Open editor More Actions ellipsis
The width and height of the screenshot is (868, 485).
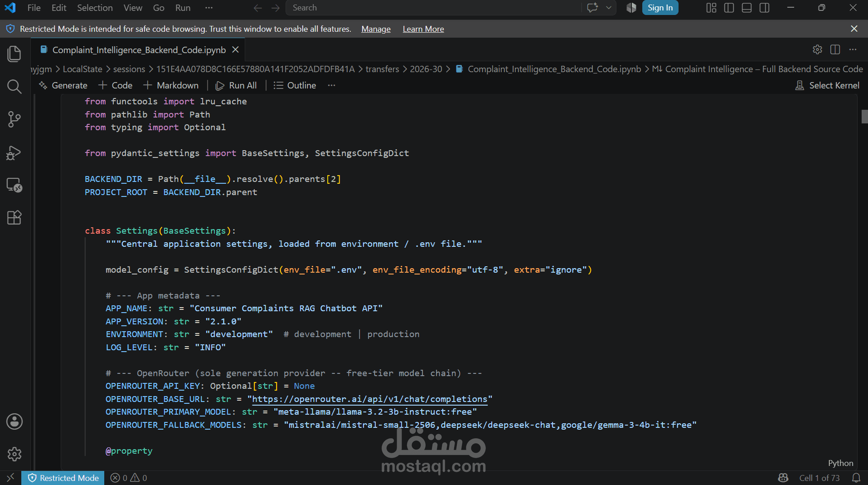[853, 49]
